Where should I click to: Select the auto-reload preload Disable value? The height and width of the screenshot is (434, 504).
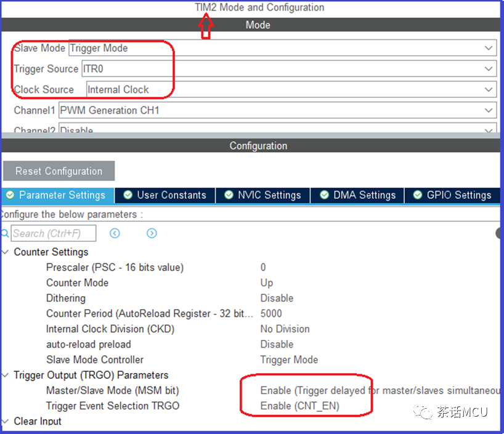(277, 344)
